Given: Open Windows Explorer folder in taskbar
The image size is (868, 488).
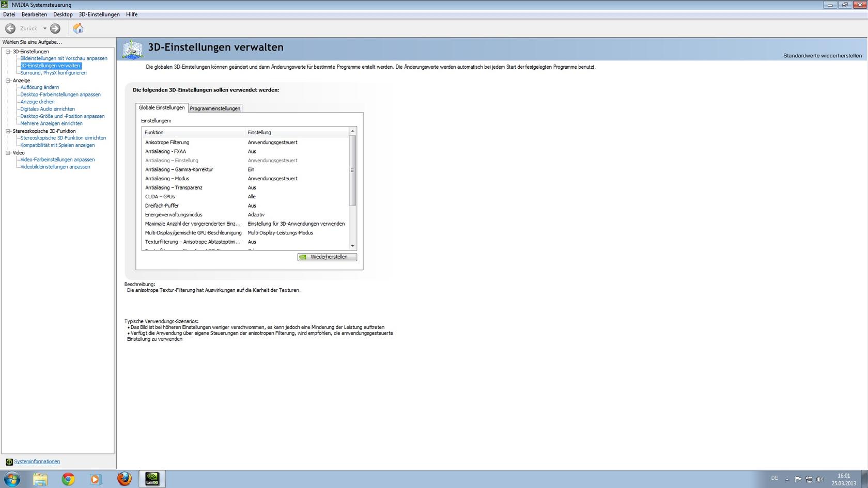Looking at the screenshot, I should tap(40, 479).
